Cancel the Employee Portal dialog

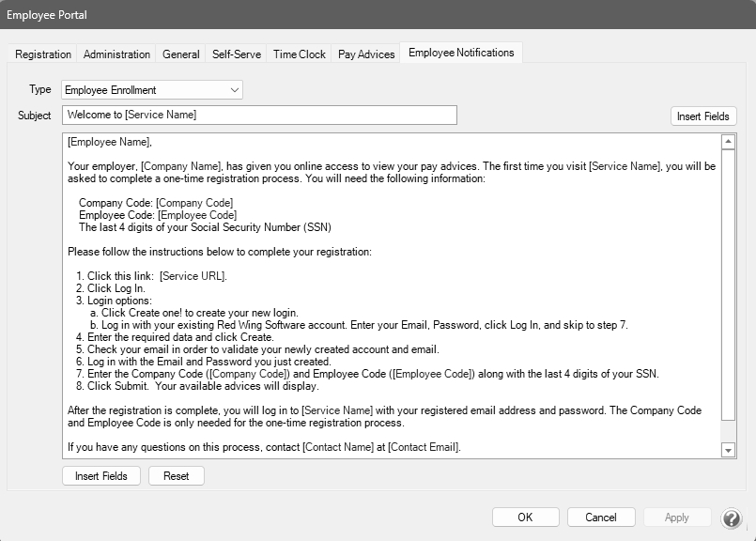pyautogui.click(x=600, y=518)
